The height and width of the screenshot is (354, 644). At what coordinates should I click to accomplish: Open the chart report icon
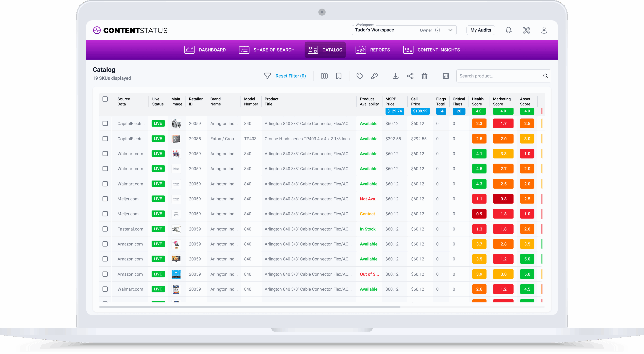click(x=446, y=76)
